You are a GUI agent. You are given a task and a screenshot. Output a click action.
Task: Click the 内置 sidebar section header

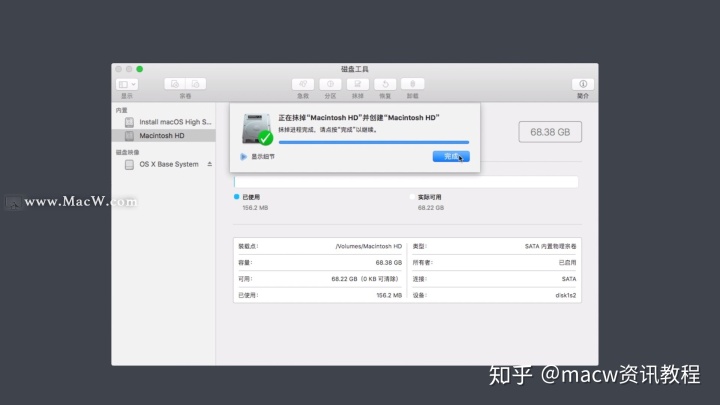122,110
